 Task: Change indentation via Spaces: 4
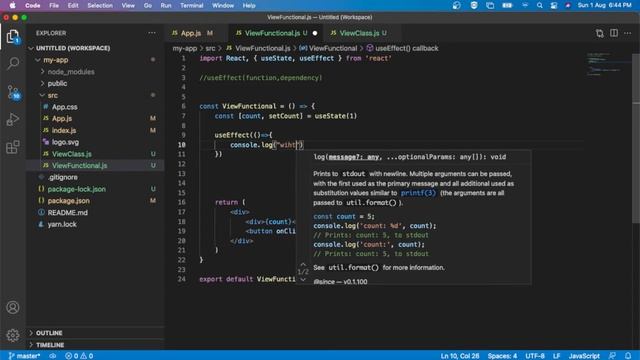[502, 356]
